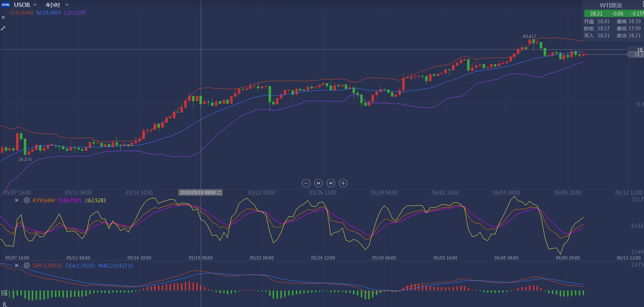
Task: Click the WTI原油 title in quote panel
Action: (610, 5)
